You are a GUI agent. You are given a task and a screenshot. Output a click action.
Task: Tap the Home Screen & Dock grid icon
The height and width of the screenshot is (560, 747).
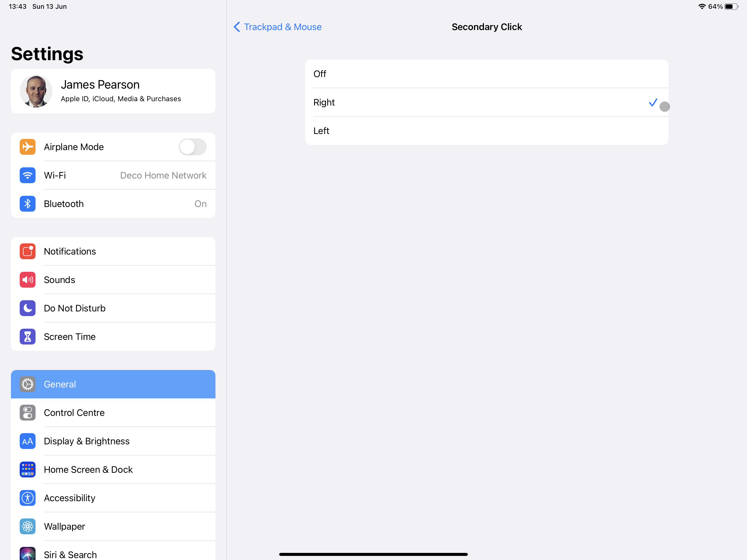(27, 469)
